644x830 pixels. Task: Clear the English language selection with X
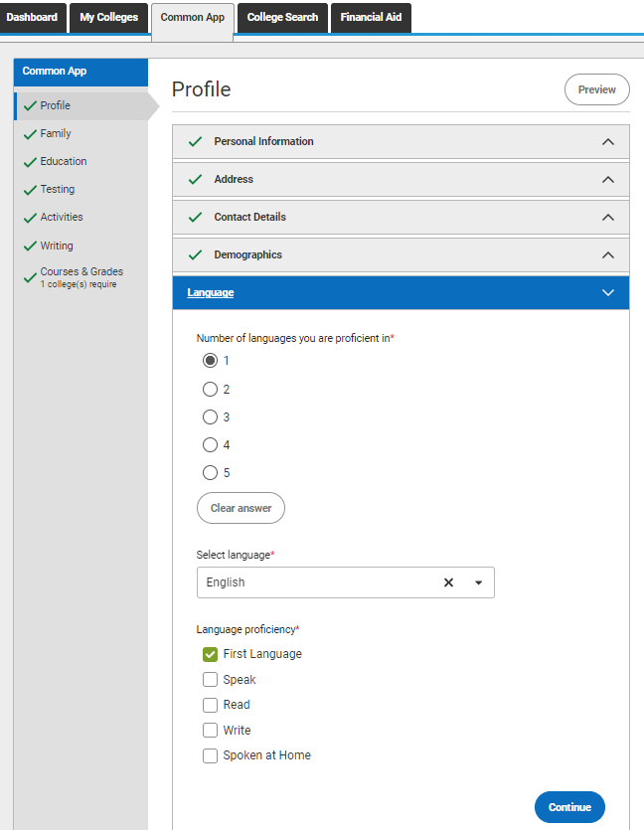point(448,582)
